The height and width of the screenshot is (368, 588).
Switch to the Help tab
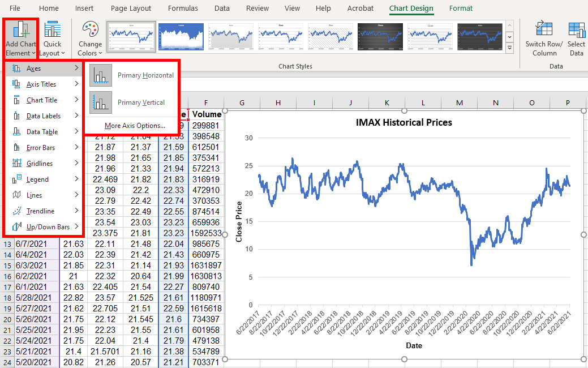(323, 8)
